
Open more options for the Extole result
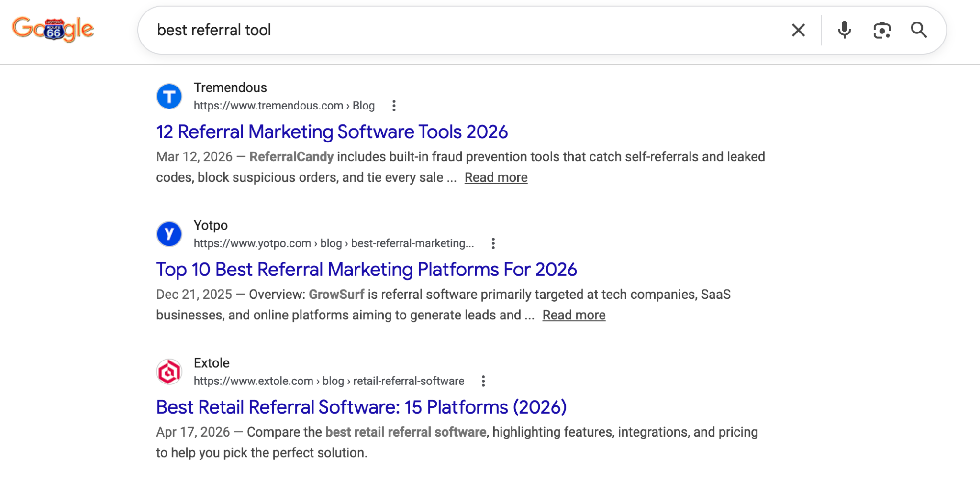tap(483, 381)
